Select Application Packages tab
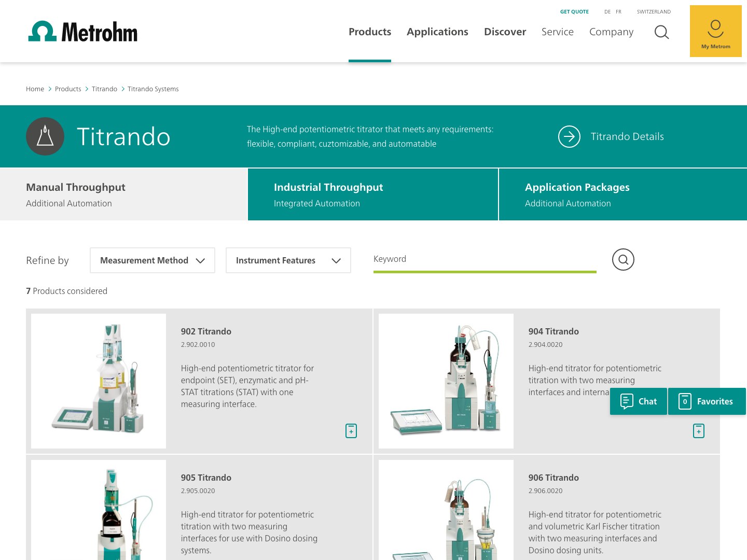The width and height of the screenshot is (747, 560). click(x=623, y=194)
